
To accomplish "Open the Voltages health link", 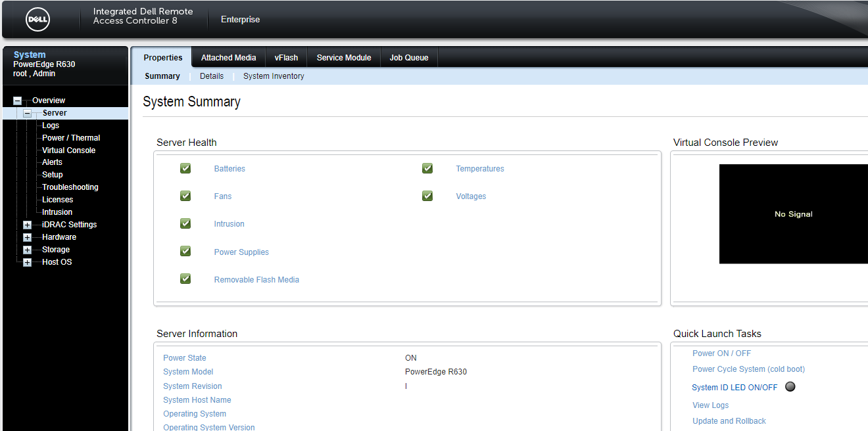I will click(x=471, y=196).
